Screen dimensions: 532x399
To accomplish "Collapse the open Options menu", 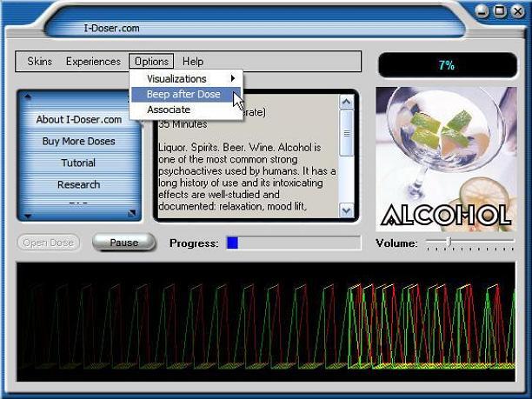I will point(151,62).
